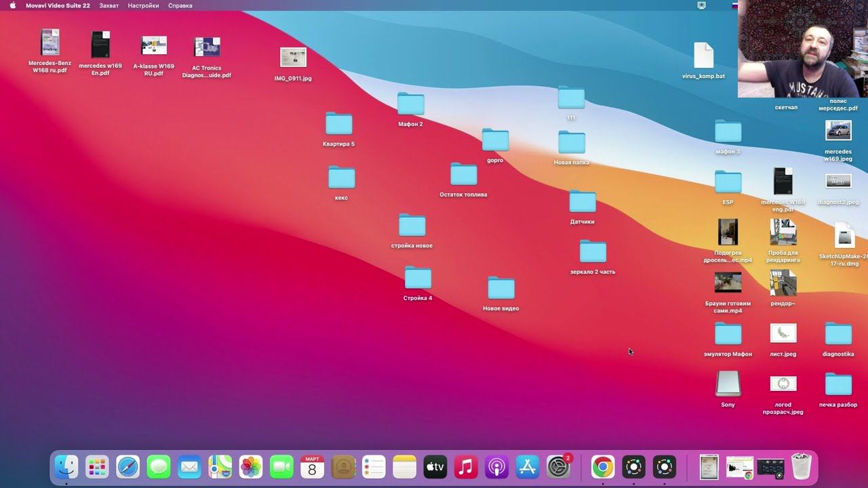
Task: Open Finder from the dock
Action: [x=66, y=467]
